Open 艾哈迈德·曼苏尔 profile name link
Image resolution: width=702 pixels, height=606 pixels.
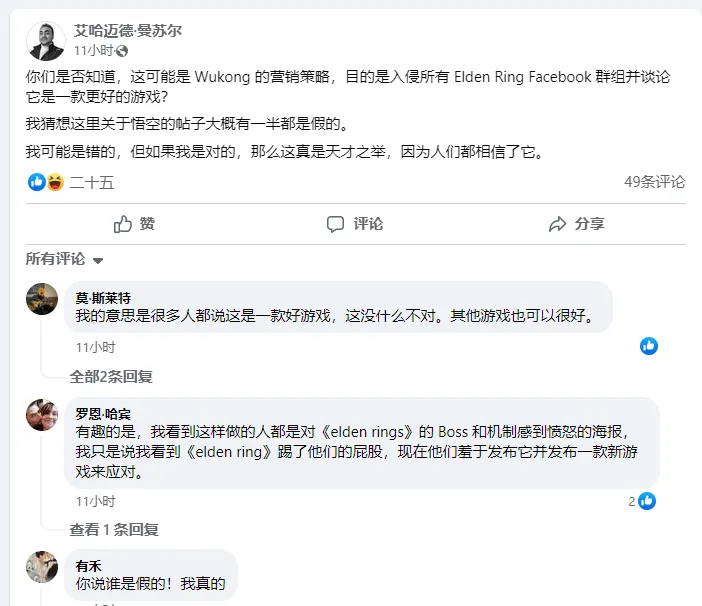pyautogui.click(x=128, y=31)
